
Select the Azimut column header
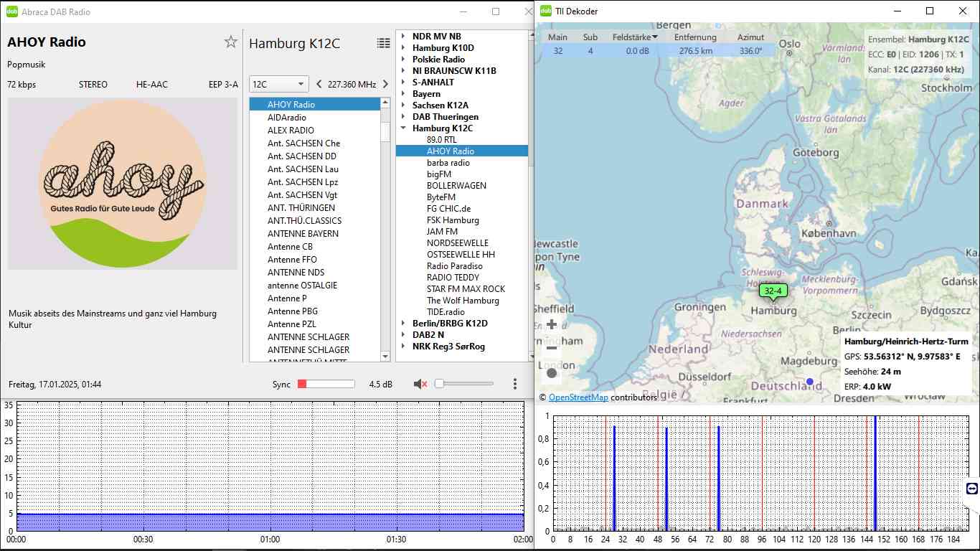750,37
